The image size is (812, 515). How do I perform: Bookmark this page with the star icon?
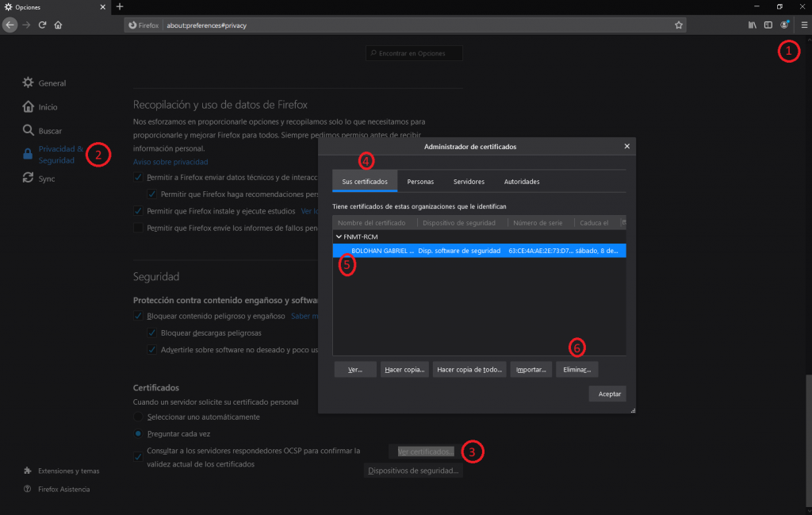pos(679,25)
